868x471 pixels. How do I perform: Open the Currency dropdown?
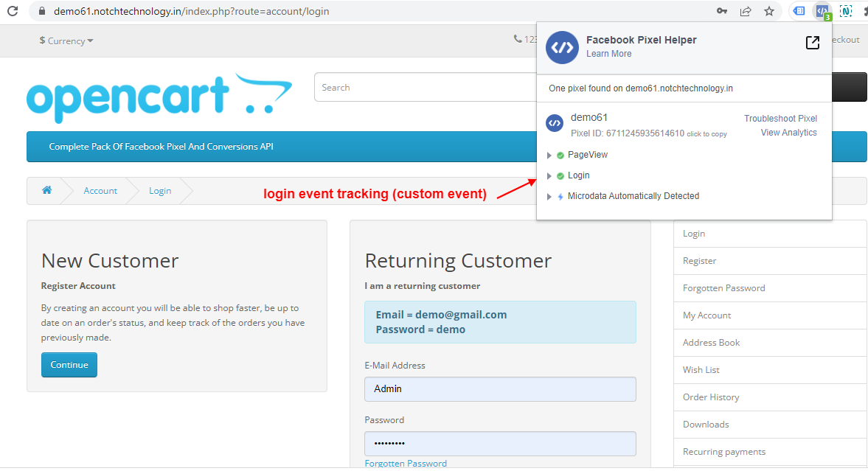pyautogui.click(x=66, y=41)
